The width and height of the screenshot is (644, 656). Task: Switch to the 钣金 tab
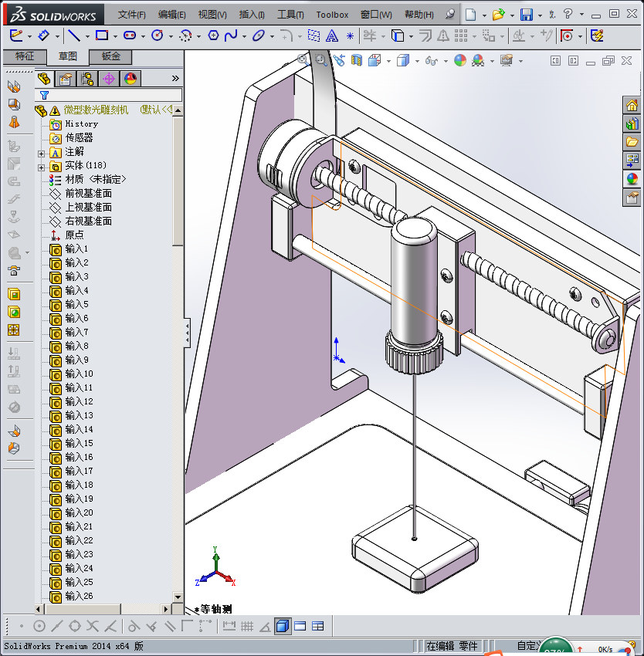coord(110,56)
